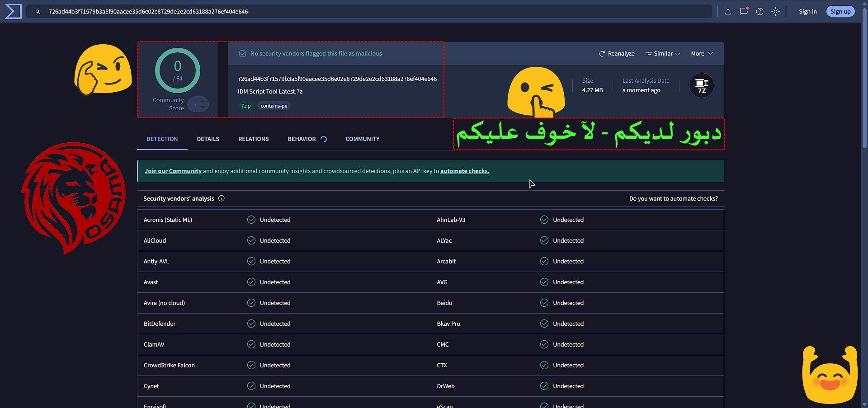Viewport: 868px width, 408px height.
Task: Click the Community Score vote arrows
Action: pos(198,105)
